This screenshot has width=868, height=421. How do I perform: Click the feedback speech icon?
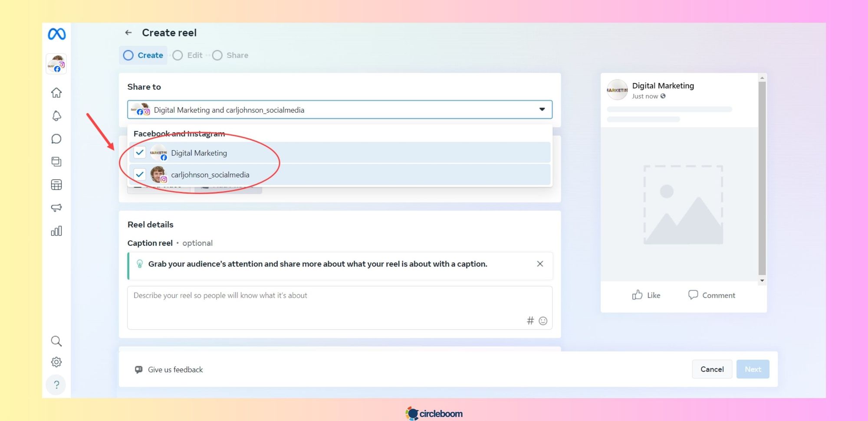pos(138,369)
